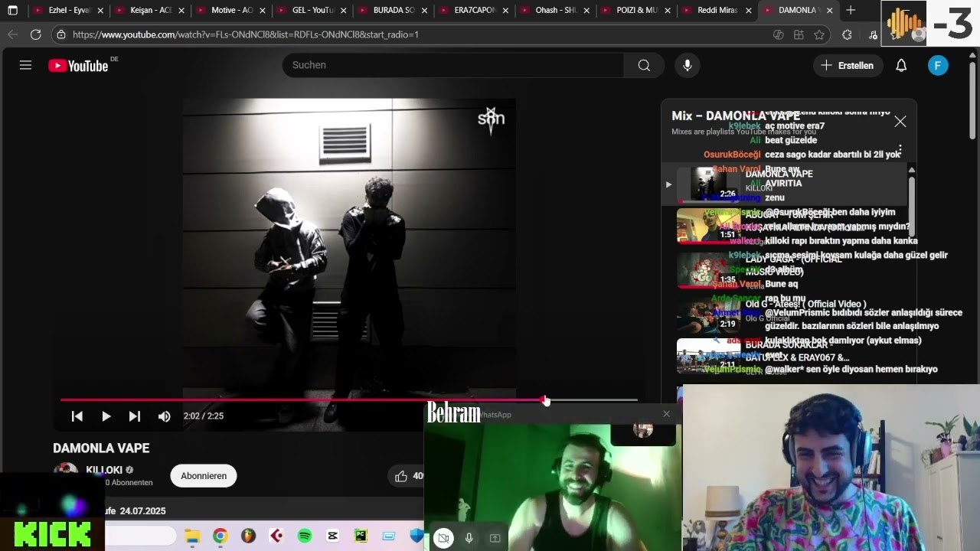Click the Erstellen create button
Screen dimensions: 980x551
[x=848, y=65]
